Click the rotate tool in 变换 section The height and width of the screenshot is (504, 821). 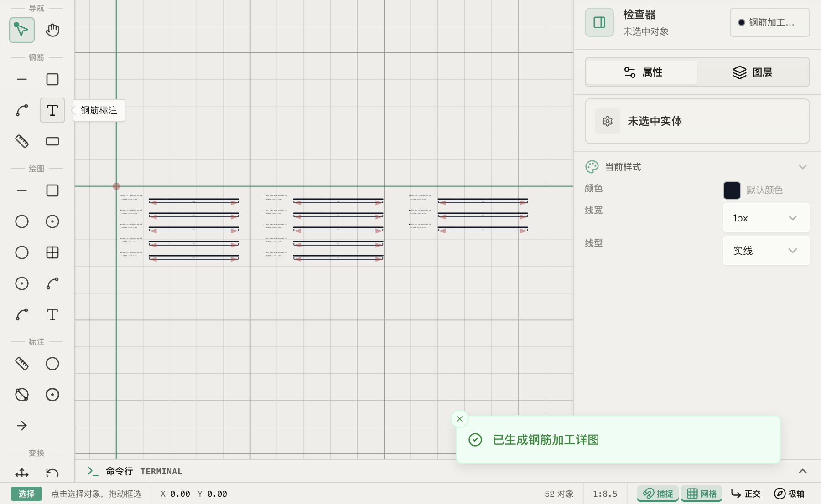tap(52, 473)
